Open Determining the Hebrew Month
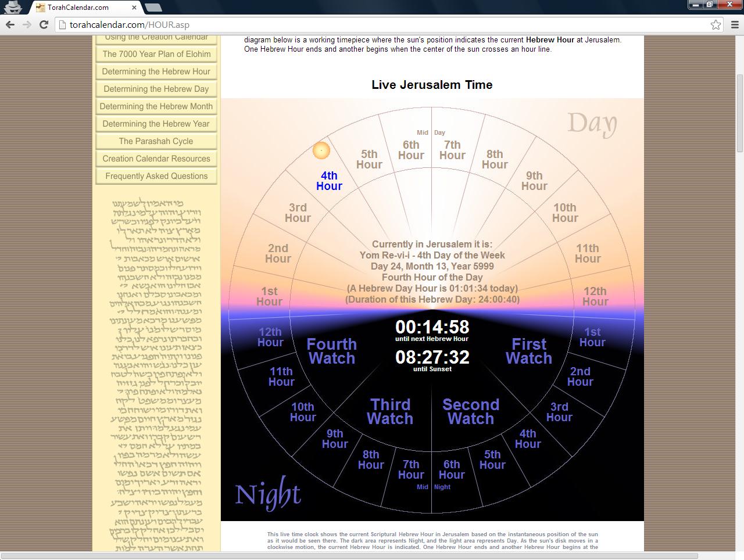The height and width of the screenshot is (560, 744). coord(156,106)
